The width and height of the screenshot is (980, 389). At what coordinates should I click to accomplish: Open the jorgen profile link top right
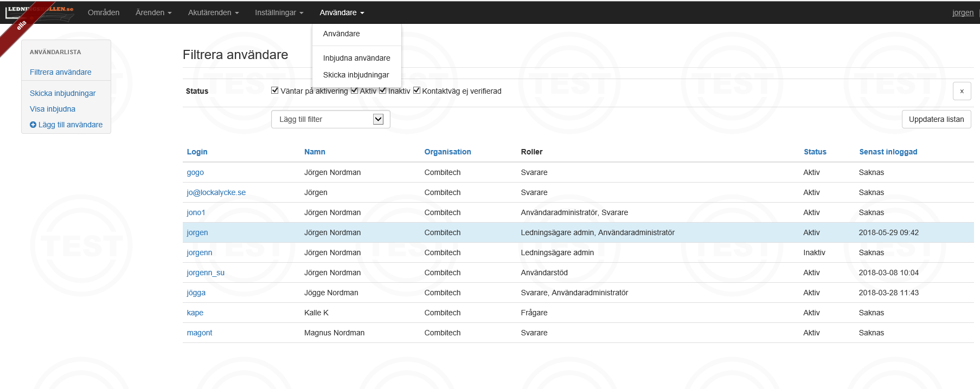tap(963, 12)
